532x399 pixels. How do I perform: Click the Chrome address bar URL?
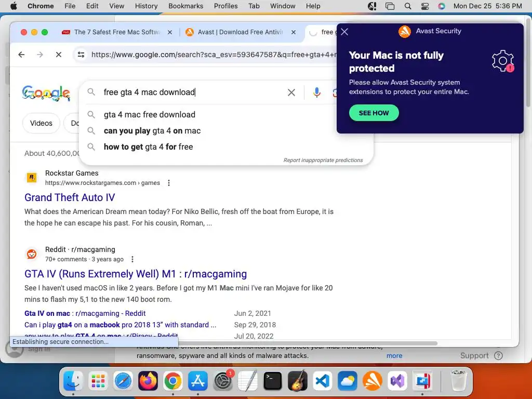[214, 55]
